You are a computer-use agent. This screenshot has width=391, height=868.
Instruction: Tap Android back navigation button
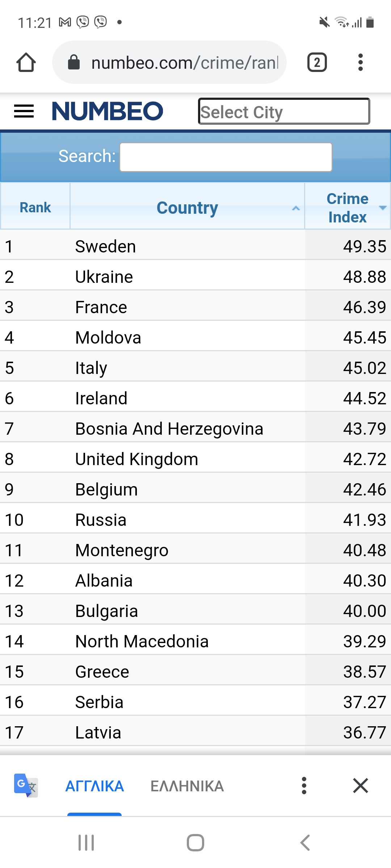click(305, 843)
